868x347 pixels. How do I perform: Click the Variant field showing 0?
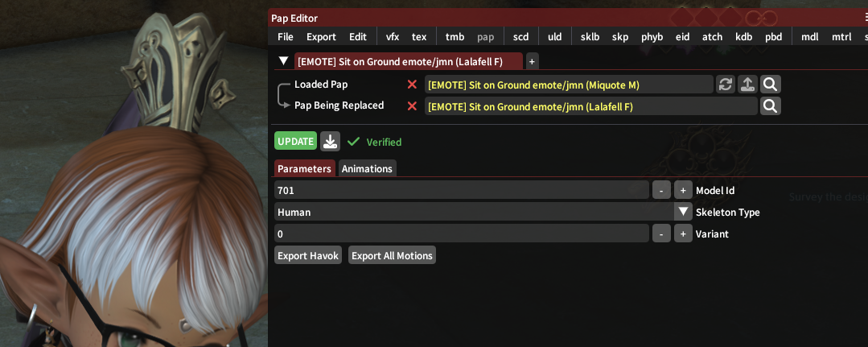tap(462, 234)
